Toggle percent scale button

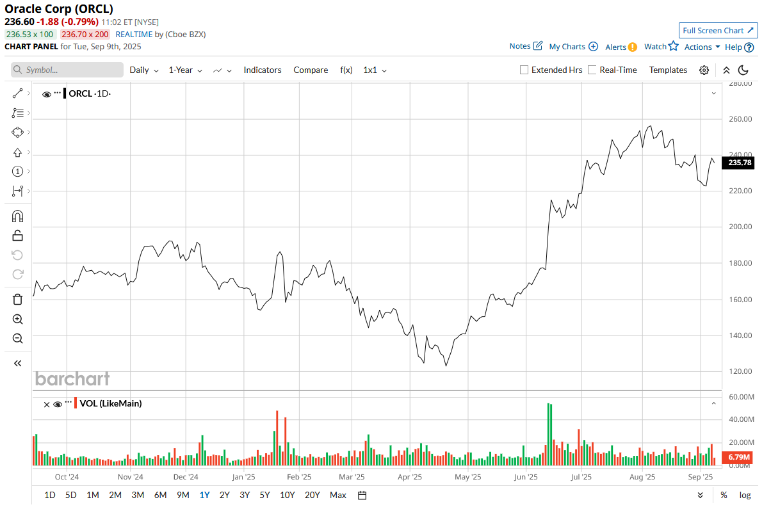pyautogui.click(x=724, y=495)
